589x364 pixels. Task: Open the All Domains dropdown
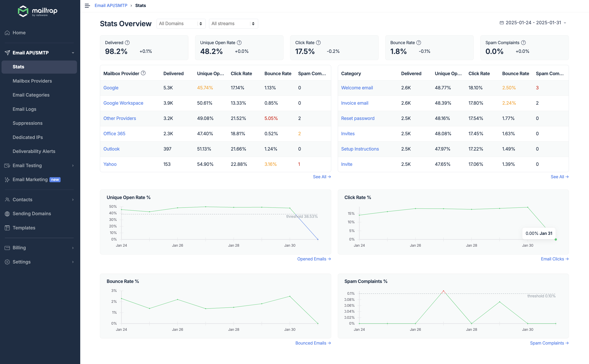coord(181,24)
